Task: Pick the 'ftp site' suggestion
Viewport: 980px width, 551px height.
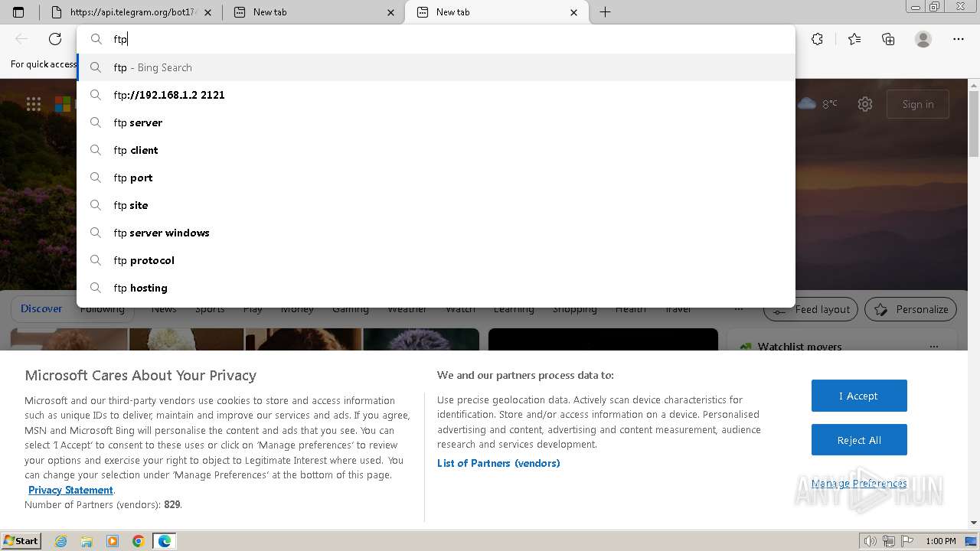Action: point(436,205)
